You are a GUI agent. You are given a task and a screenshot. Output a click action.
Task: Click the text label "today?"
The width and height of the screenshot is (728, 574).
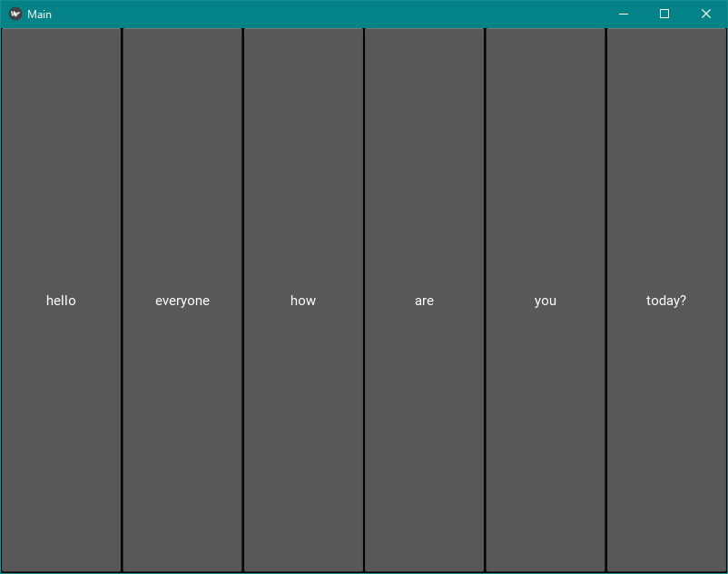pyautogui.click(x=666, y=301)
